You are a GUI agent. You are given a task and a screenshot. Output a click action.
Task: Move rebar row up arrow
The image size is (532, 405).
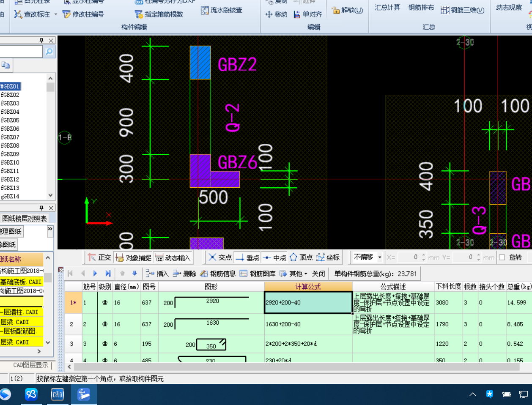[122, 274]
